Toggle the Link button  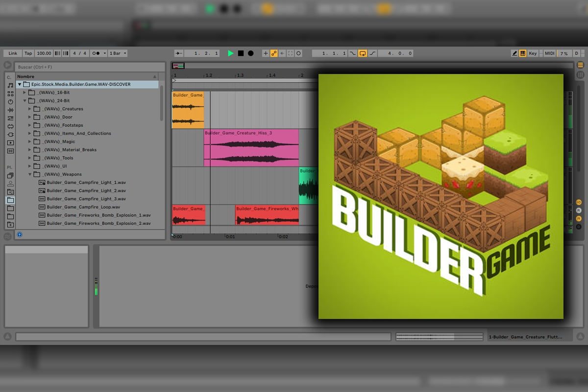tap(13, 53)
